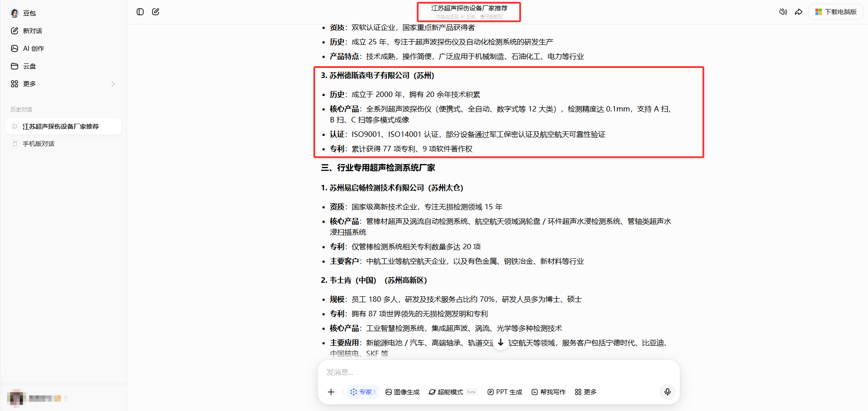
Task: Click the line 核心产品：工业智慧检测系统
Action: (446, 329)
